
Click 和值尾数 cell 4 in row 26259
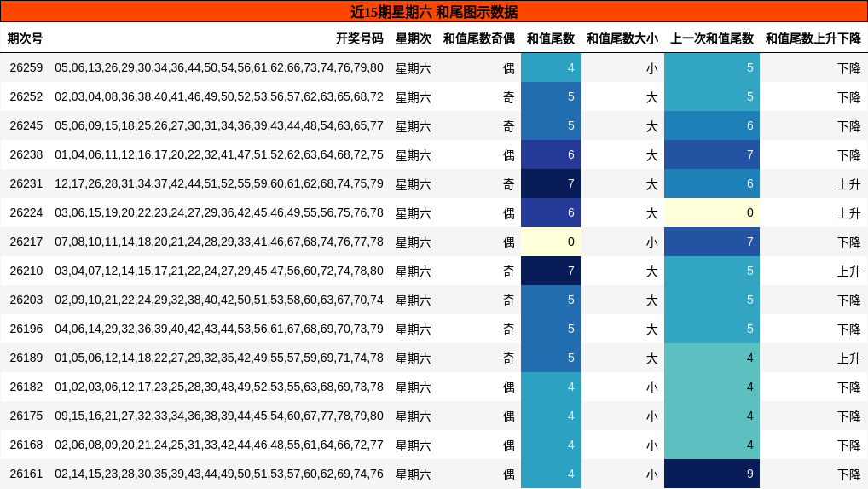click(550, 67)
